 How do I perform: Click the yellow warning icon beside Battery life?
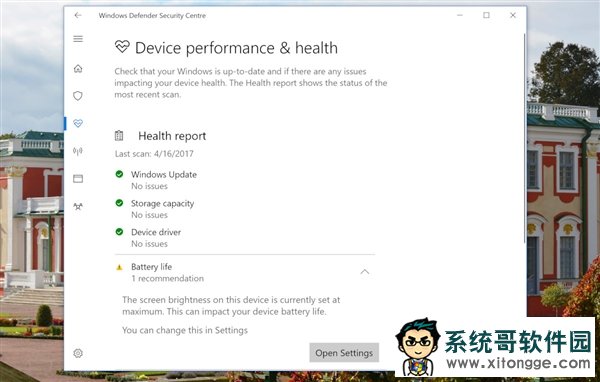coord(119,267)
